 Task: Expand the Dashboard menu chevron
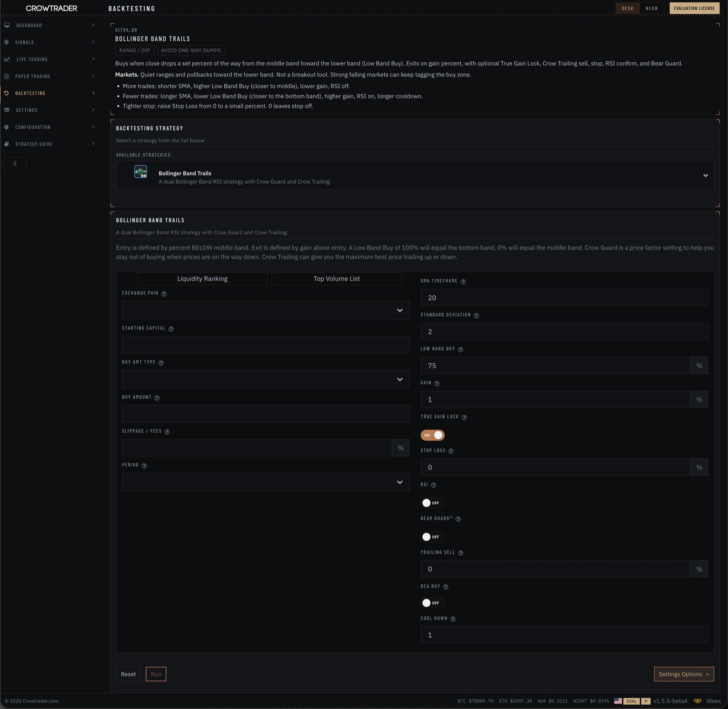click(93, 25)
